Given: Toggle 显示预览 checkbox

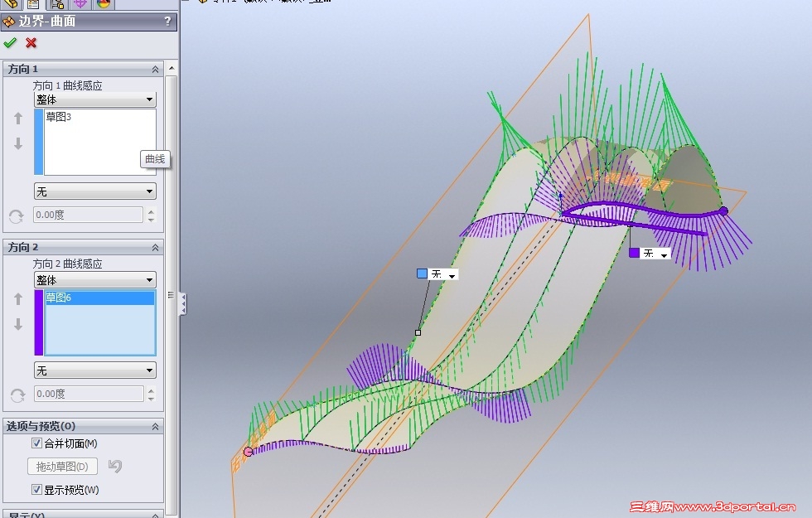Looking at the screenshot, I should click(36, 489).
